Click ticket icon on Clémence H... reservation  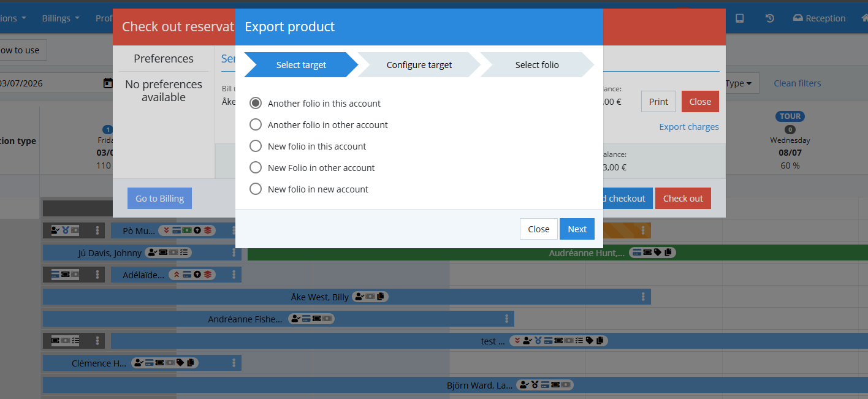pos(159,363)
